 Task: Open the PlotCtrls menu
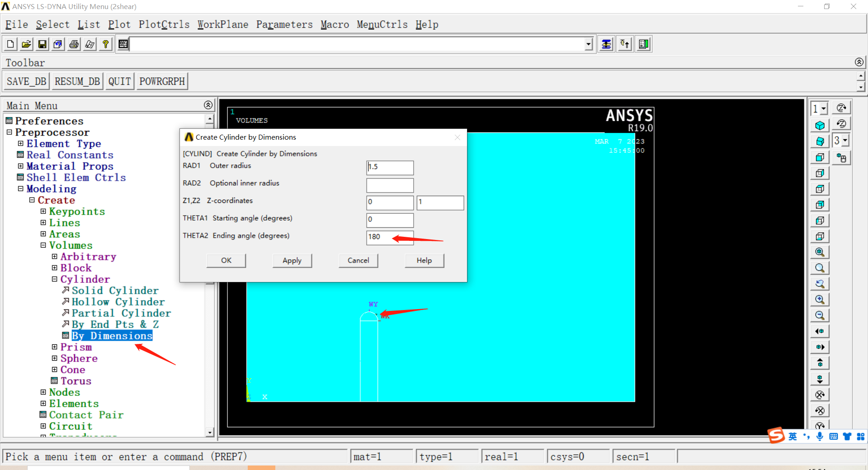point(164,24)
